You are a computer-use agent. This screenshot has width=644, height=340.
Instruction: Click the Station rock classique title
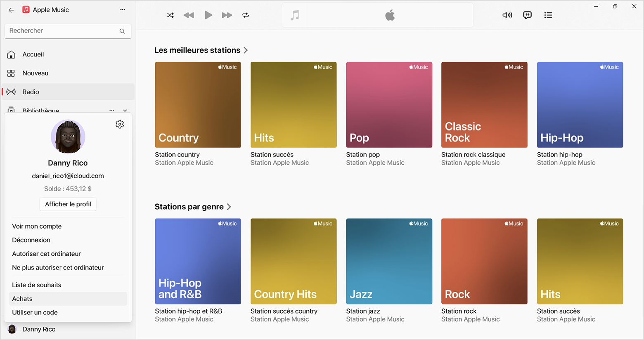[473, 155]
